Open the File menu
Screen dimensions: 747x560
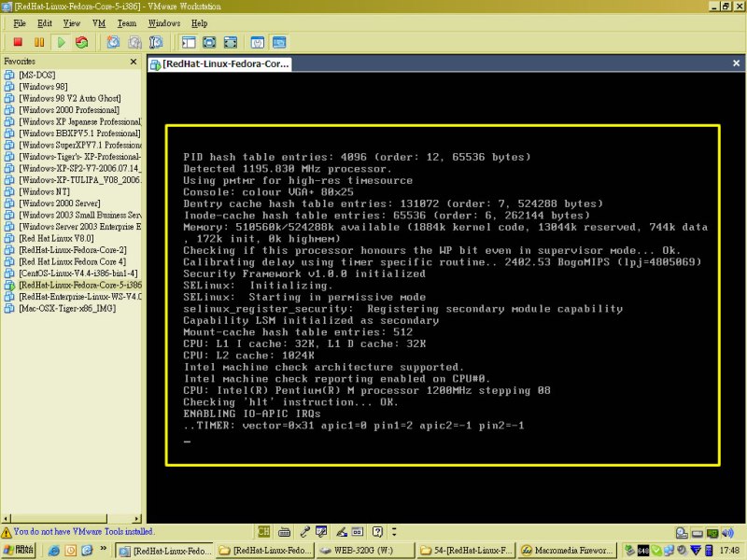20,23
